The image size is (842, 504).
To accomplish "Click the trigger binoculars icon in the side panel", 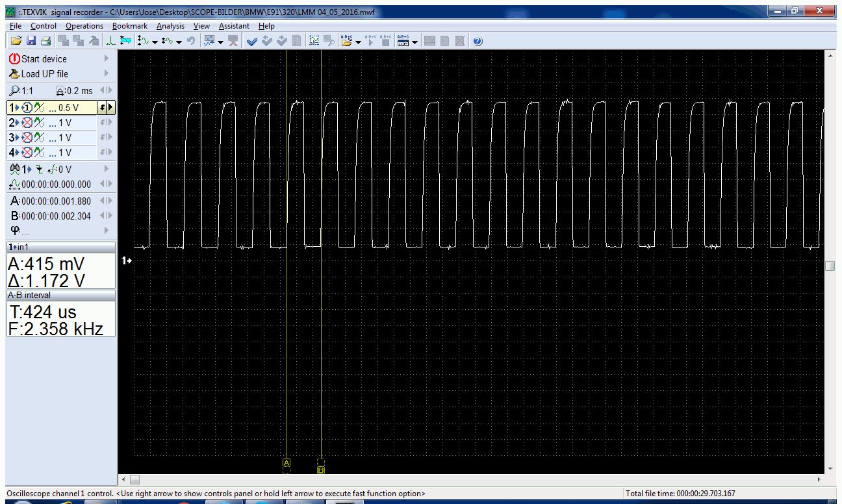I will [14, 169].
